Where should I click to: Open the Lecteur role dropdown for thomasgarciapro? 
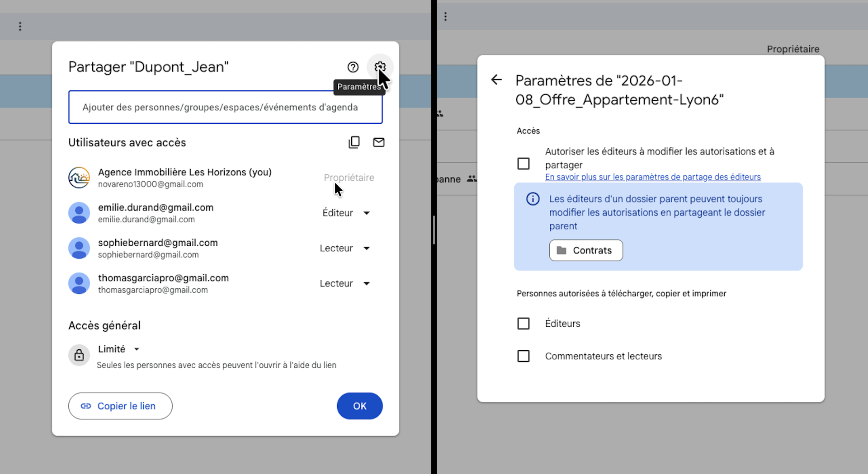[344, 283]
